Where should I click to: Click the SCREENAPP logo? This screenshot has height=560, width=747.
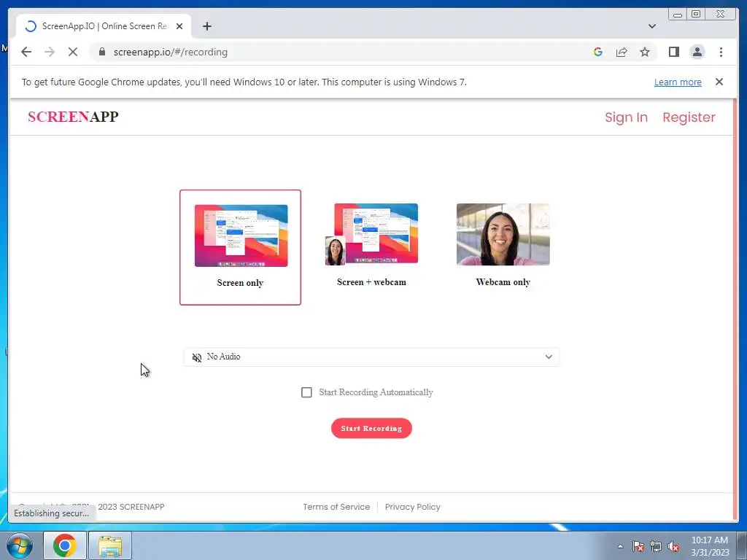coord(73,117)
